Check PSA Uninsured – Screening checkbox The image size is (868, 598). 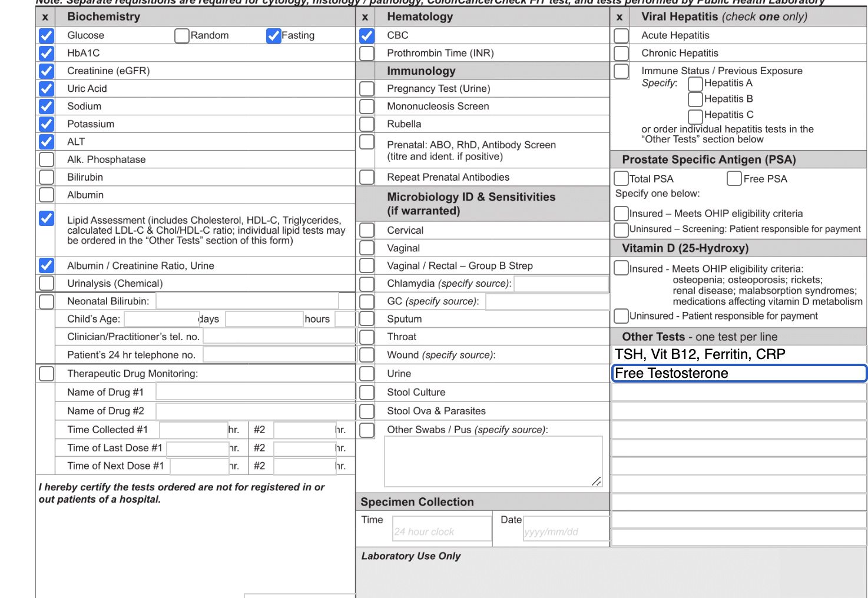[x=621, y=230]
